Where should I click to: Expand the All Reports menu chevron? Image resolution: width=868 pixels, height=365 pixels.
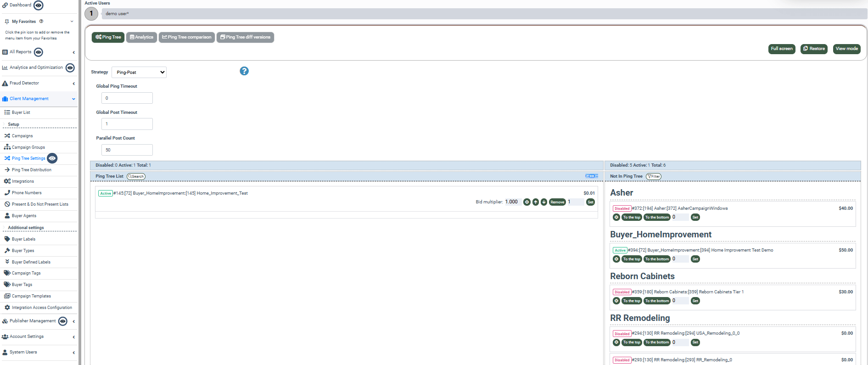coord(73,52)
